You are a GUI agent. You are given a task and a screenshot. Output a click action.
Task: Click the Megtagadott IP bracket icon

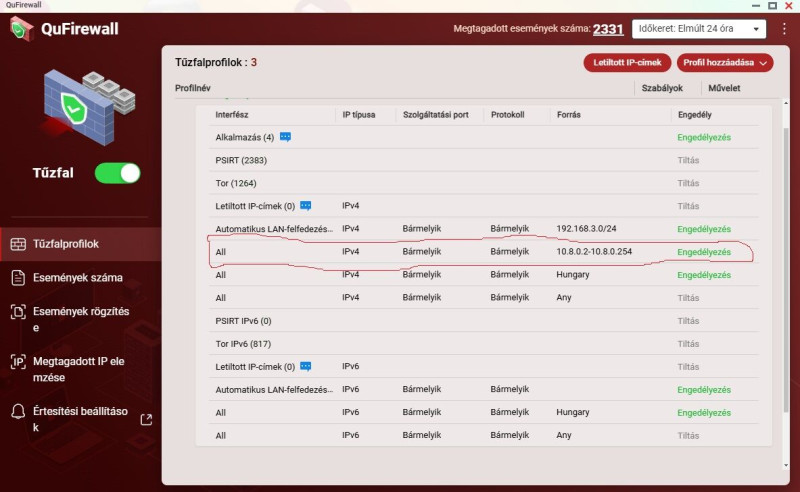[x=18, y=361]
